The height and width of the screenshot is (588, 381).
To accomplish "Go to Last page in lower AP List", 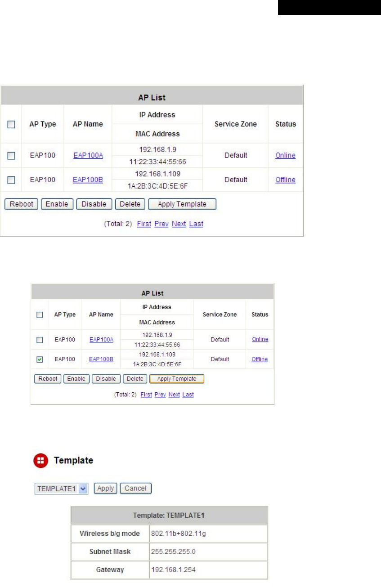I will [188, 395].
